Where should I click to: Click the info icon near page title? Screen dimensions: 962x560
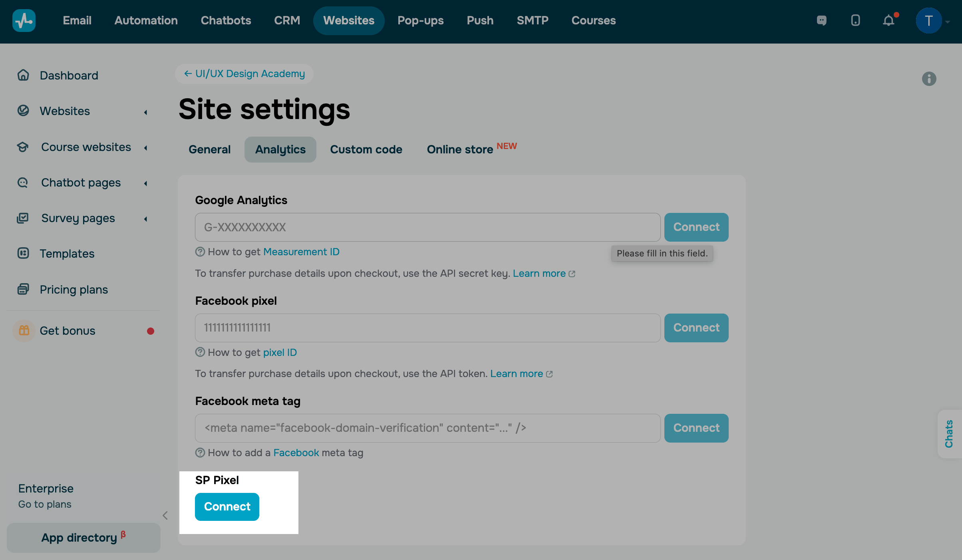tap(929, 79)
